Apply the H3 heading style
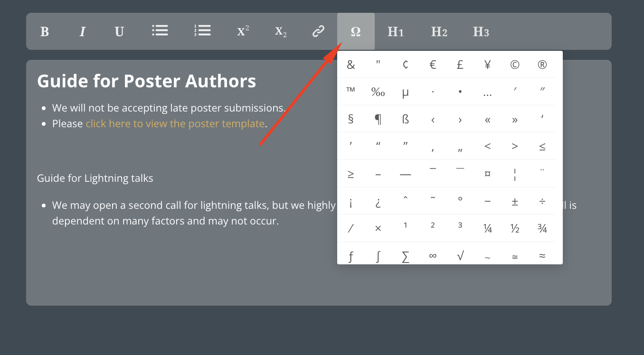The image size is (644, 355). [x=481, y=31]
